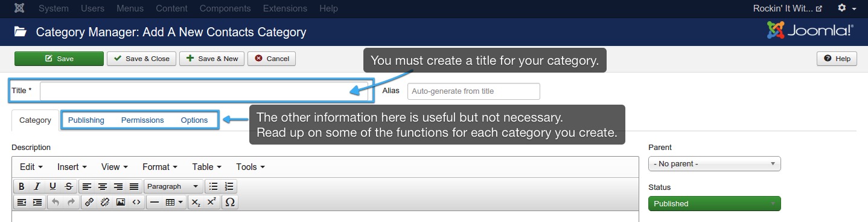This screenshot has width=868, height=222.
Task: Apply strikethrough formatting
Action: tap(69, 186)
